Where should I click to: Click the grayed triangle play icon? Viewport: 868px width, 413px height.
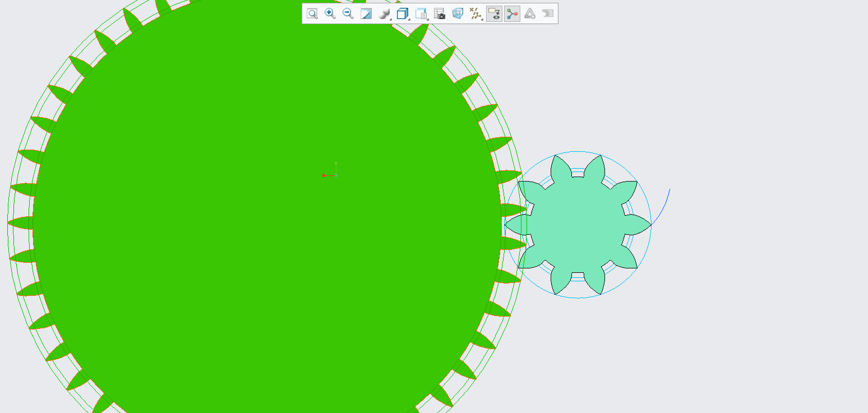click(530, 13)
